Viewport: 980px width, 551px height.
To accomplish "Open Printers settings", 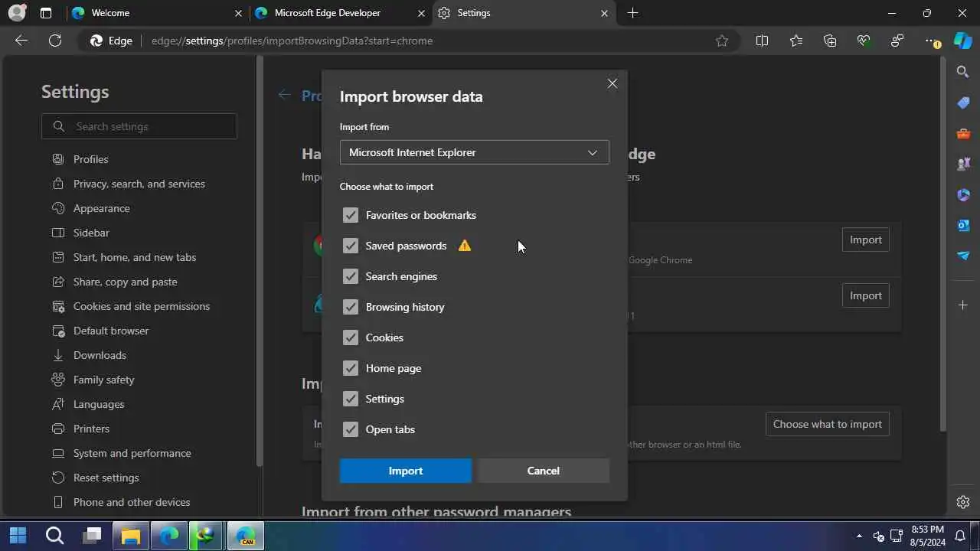I will pyautogui.click(x=91, y=429).
